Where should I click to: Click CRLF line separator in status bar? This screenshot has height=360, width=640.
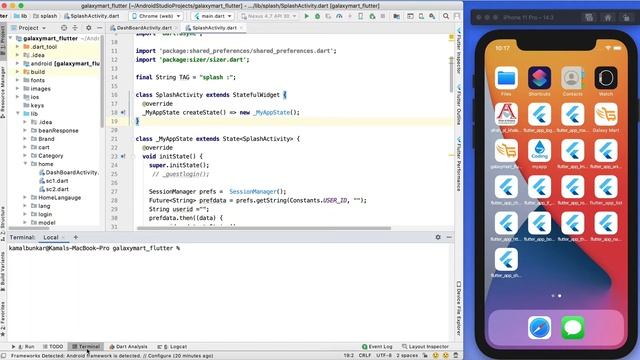365,356
